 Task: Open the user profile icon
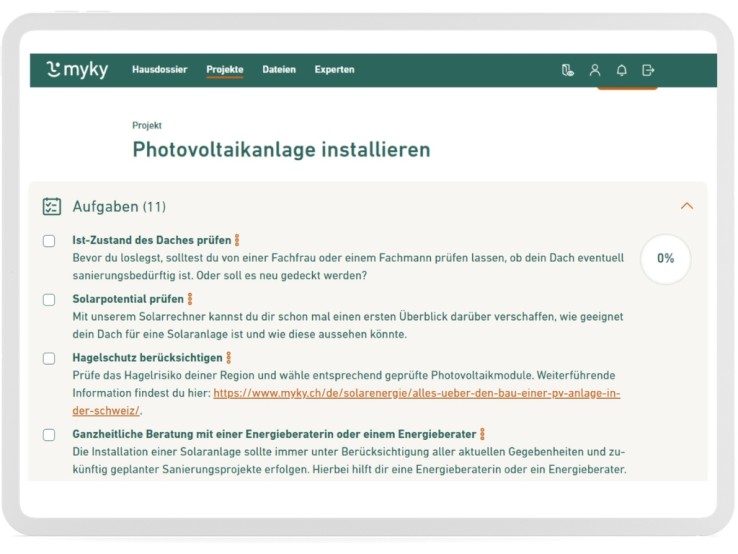click(x=595, y=70)
